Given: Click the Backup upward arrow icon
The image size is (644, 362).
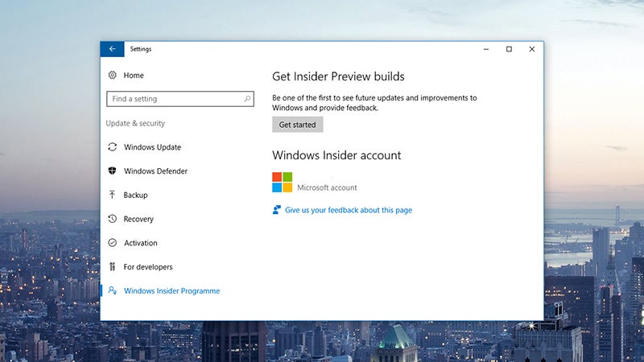Looking at the screenshot, I should (112, 195).
